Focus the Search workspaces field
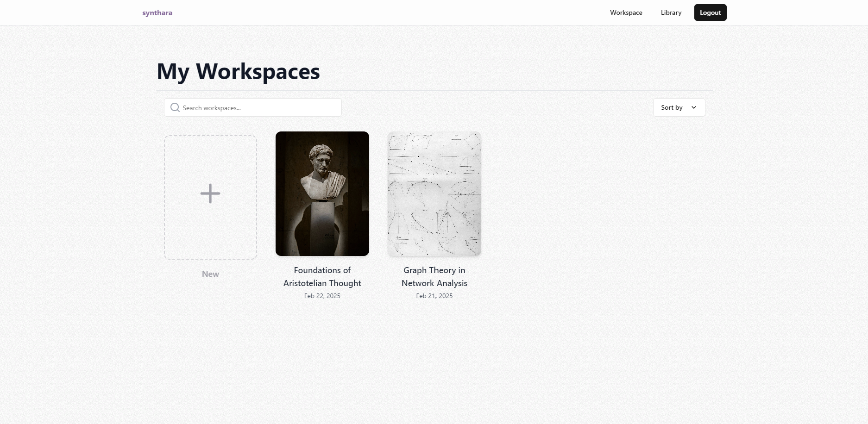 tap(253, 107)
